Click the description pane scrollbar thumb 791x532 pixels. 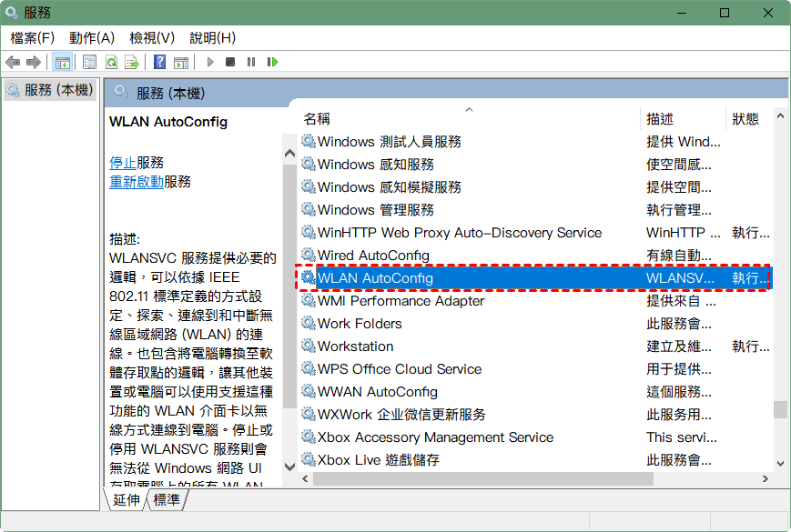click(289, 286)
